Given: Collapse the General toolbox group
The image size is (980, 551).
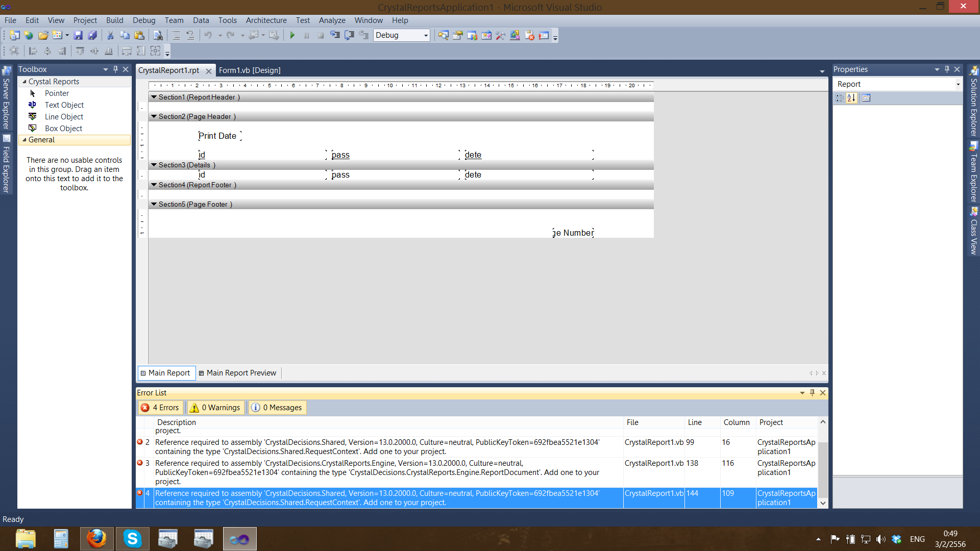Looking at the screenshot, I should pos(24,140).
